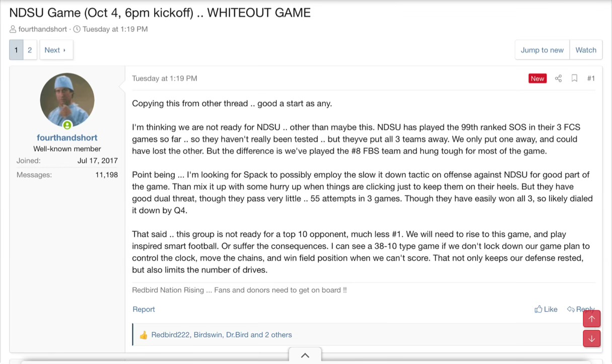Click the clock icon beside thread date

click(x=77, y=29)
